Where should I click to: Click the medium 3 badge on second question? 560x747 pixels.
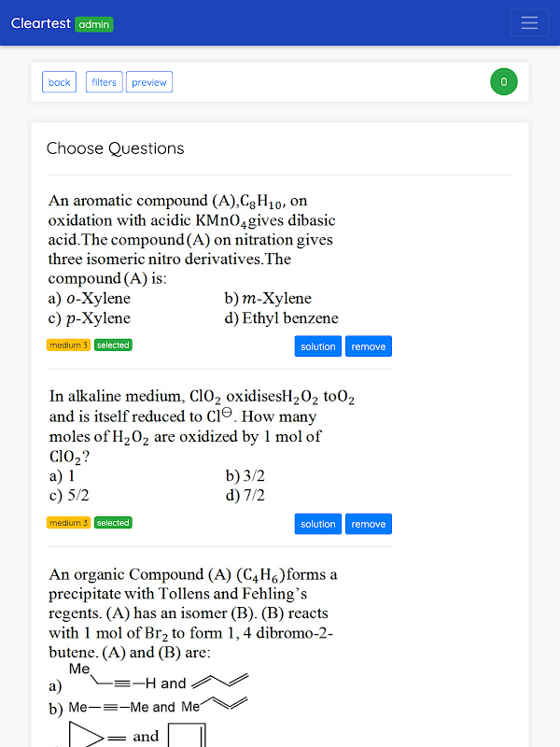[68, 523]
